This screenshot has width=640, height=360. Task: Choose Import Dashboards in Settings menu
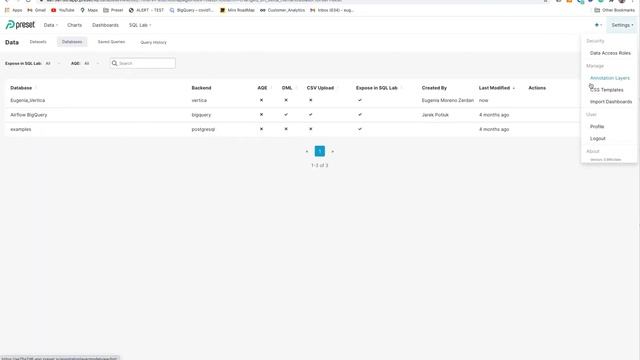point(611,102)
